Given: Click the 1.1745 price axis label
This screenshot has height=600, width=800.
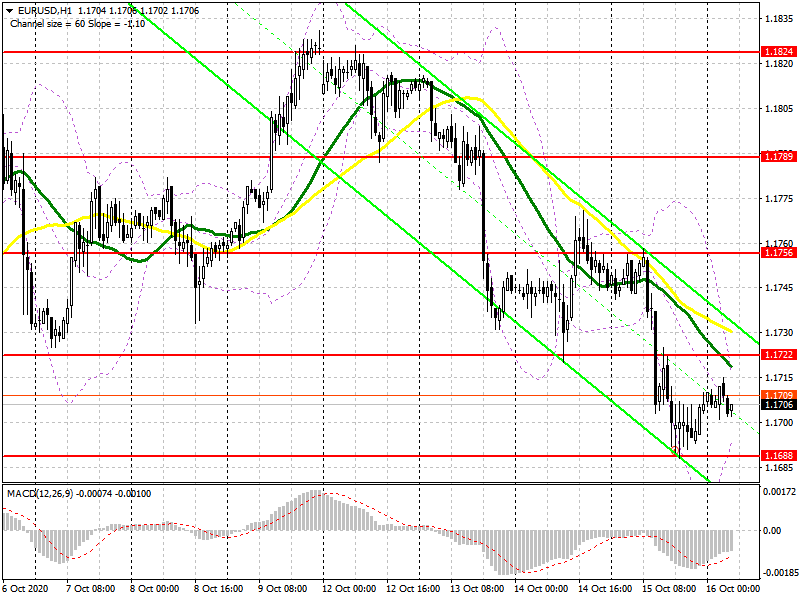Looking at the screenshot, I should click(779, 288).
